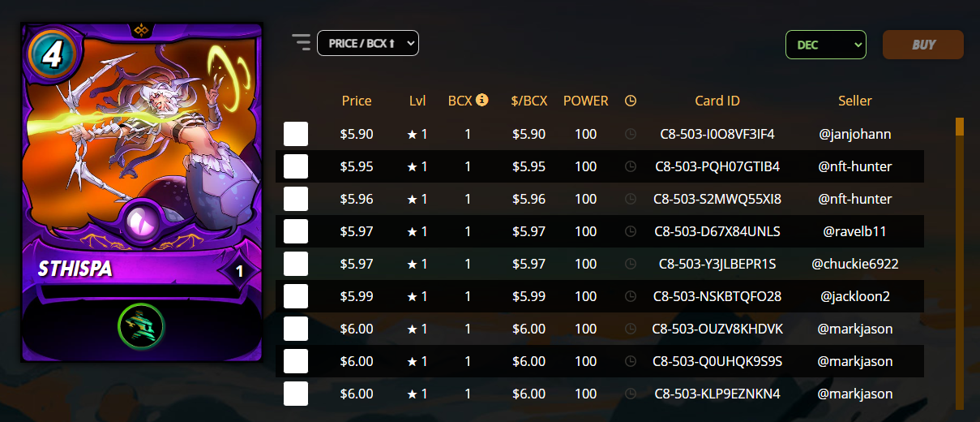Image resolution: width=980 pixels, height=422 pixels.
Task: Select the checkbox for @ravelb11 listing
Action: (296, 231)
